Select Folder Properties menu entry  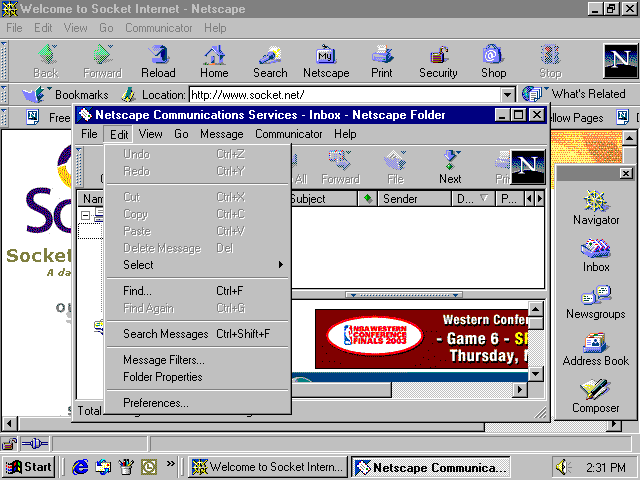pyautogui.click(x=197, y=377)
